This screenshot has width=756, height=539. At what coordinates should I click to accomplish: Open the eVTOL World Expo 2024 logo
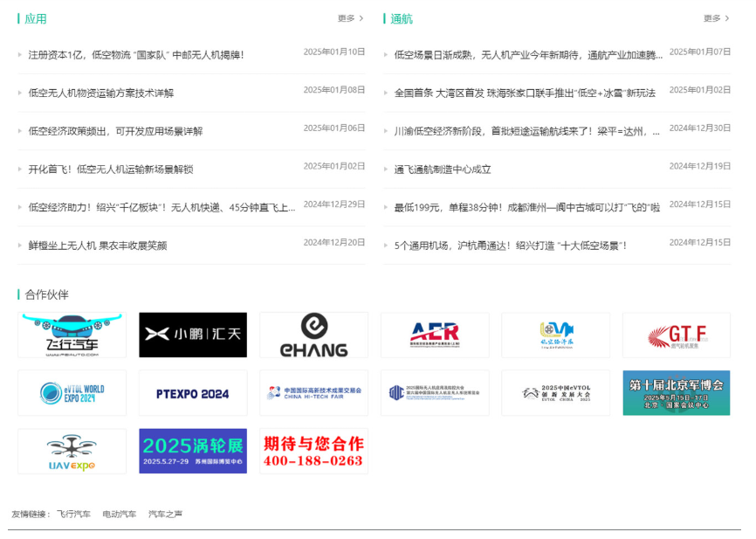[72, 393]
